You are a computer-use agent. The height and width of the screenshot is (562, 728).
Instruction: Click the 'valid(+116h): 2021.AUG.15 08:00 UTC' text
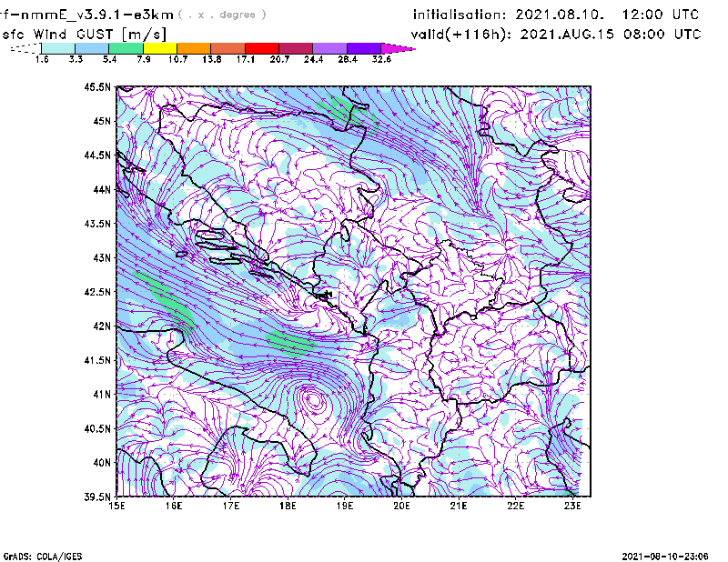[x=556, y=35]
